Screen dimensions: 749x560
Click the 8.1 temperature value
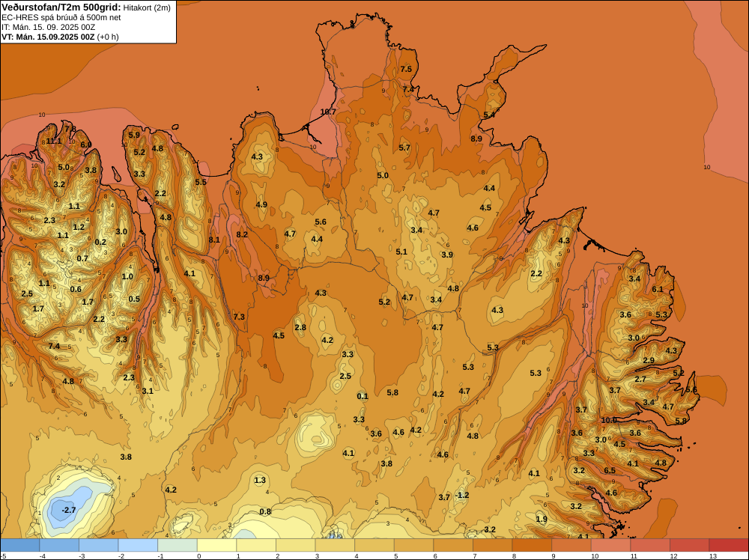pyautogui.click(x=214, y=240)
